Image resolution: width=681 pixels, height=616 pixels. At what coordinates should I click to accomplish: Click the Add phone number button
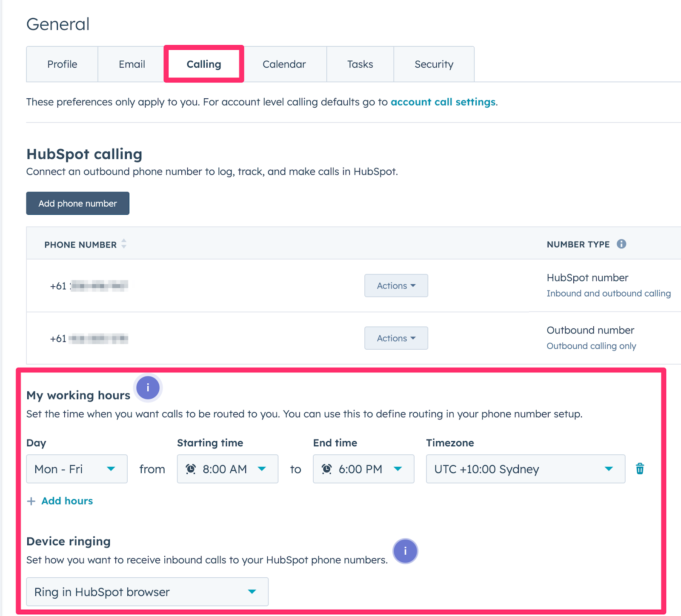(x=78, y=203)
